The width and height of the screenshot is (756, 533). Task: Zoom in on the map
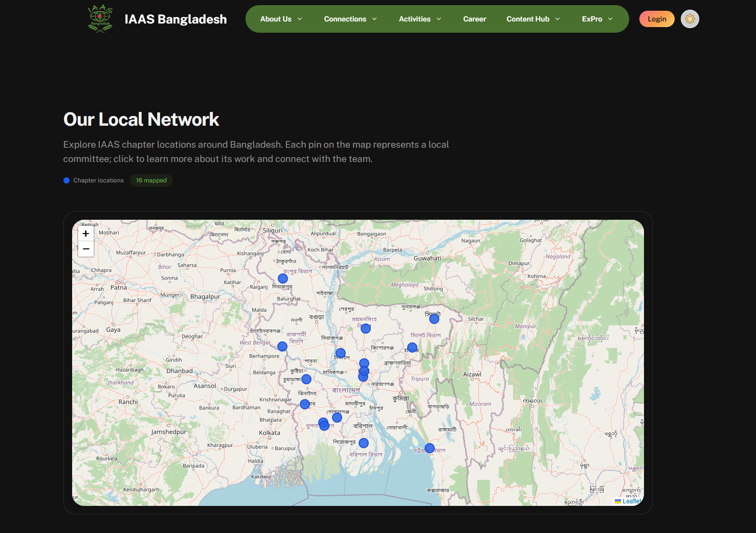[85, 234]
